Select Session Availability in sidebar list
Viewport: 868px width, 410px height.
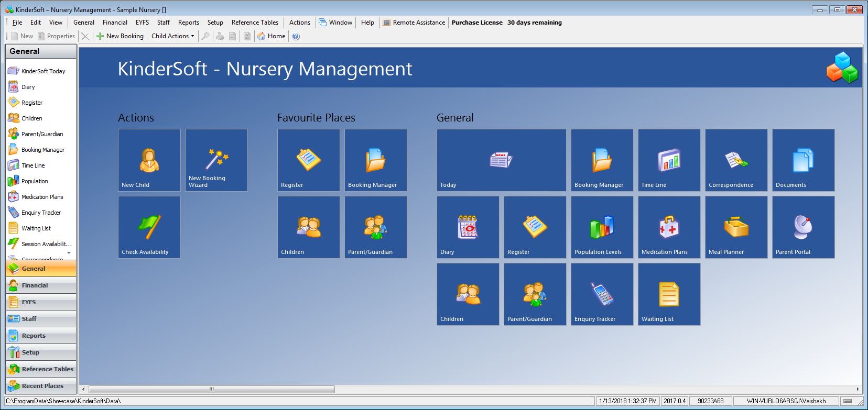[41, 244]
